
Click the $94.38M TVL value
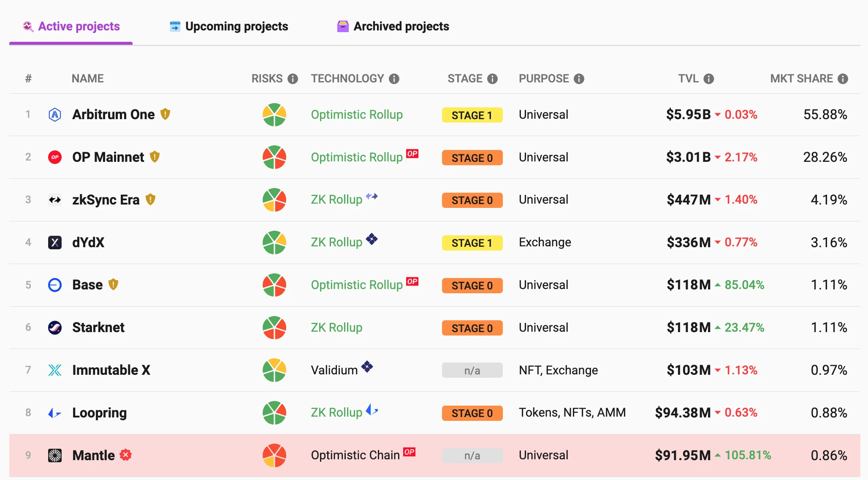(x=683, y=413)
